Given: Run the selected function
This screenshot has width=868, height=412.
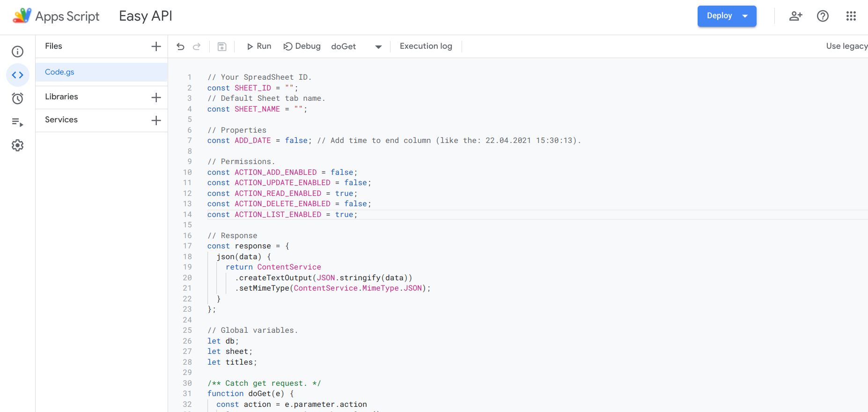Looking at the screenshot, I should (259, 46).
